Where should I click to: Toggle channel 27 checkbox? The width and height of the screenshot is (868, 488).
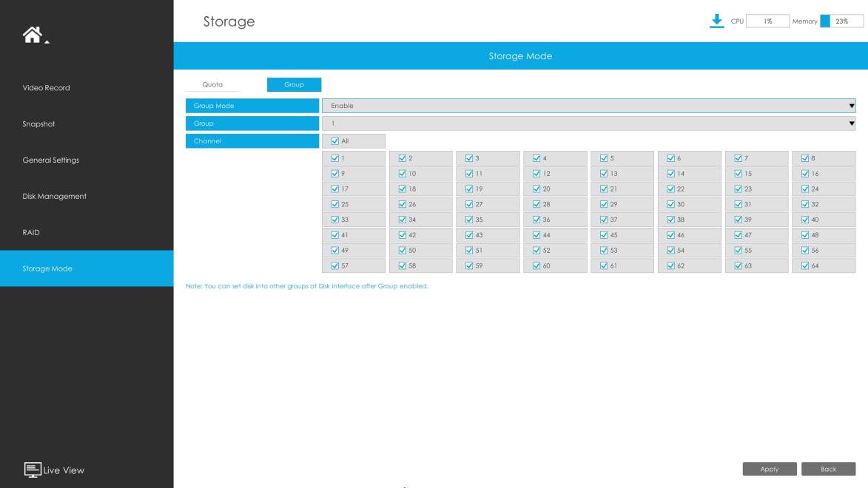469,204
